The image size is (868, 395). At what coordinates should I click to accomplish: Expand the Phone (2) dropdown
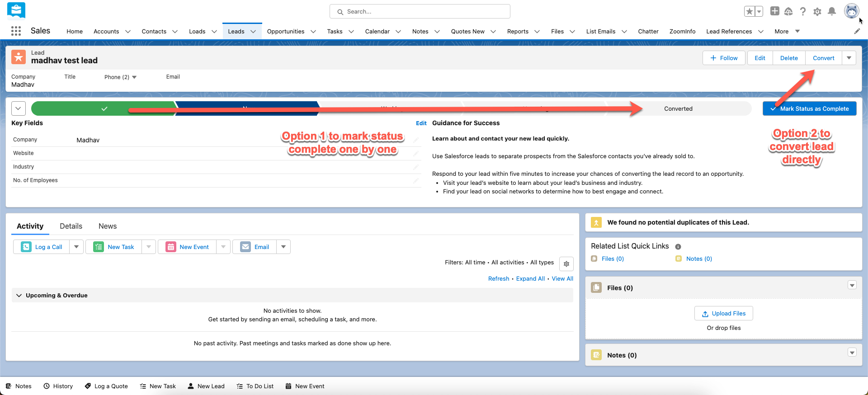pyautogui.click(x=134, y=77)
